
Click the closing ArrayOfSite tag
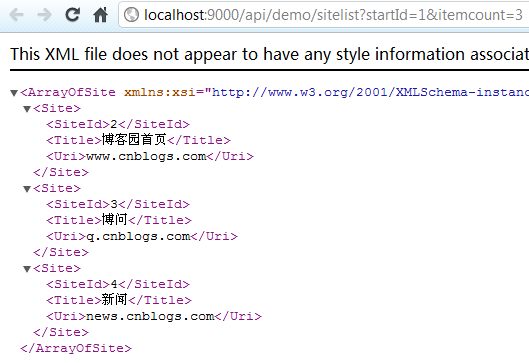click(x=76, y=348)
